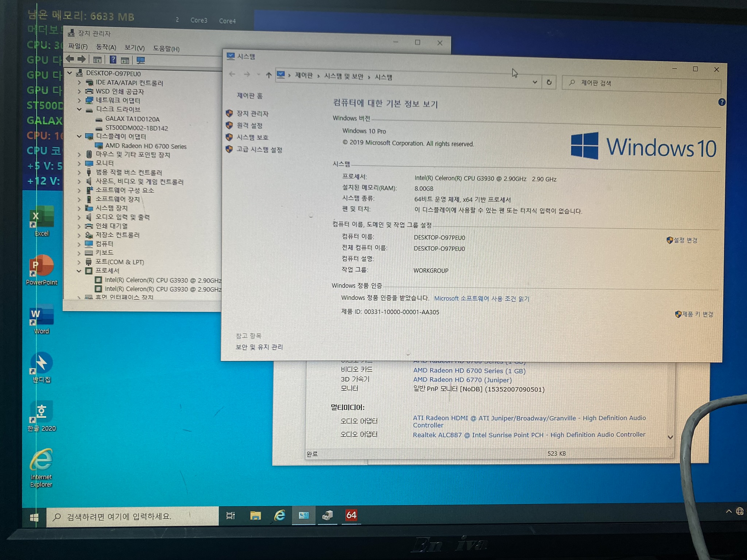
Task: Expand 네트워크 어댑터 node
Action: 79,100
